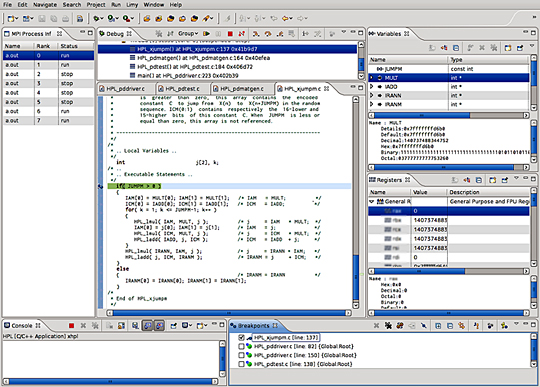Click the editor vertical scrollbar thumb
The height and width of the screenshot is (387, 540).
coord(356,278)
